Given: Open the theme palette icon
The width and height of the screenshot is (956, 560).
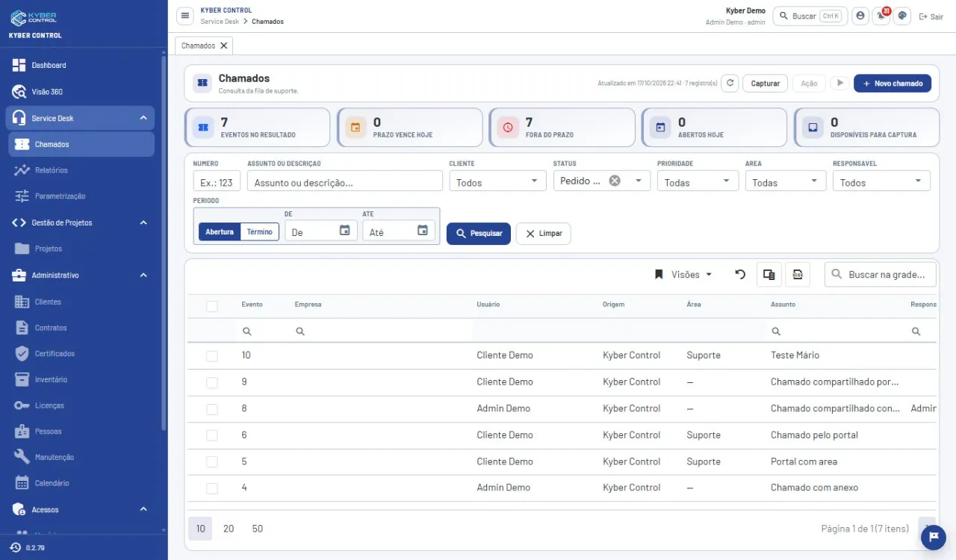Looking at the screenshot, I should (902, 16).
